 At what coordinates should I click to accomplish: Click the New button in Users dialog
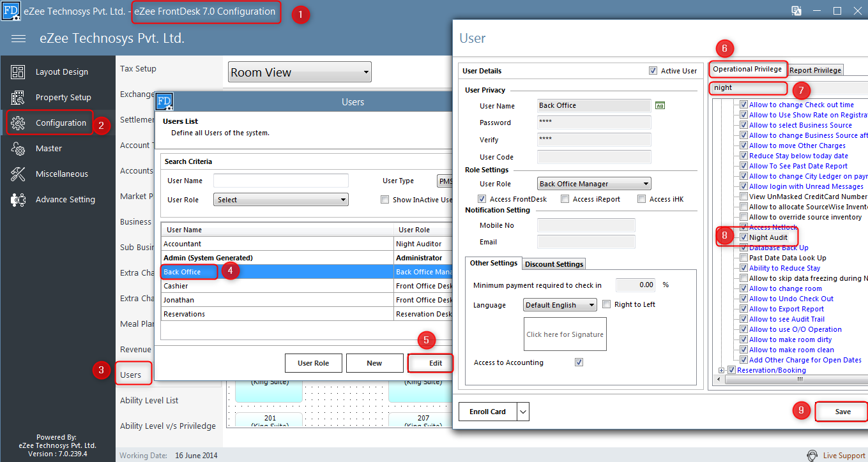click(374, 363)
